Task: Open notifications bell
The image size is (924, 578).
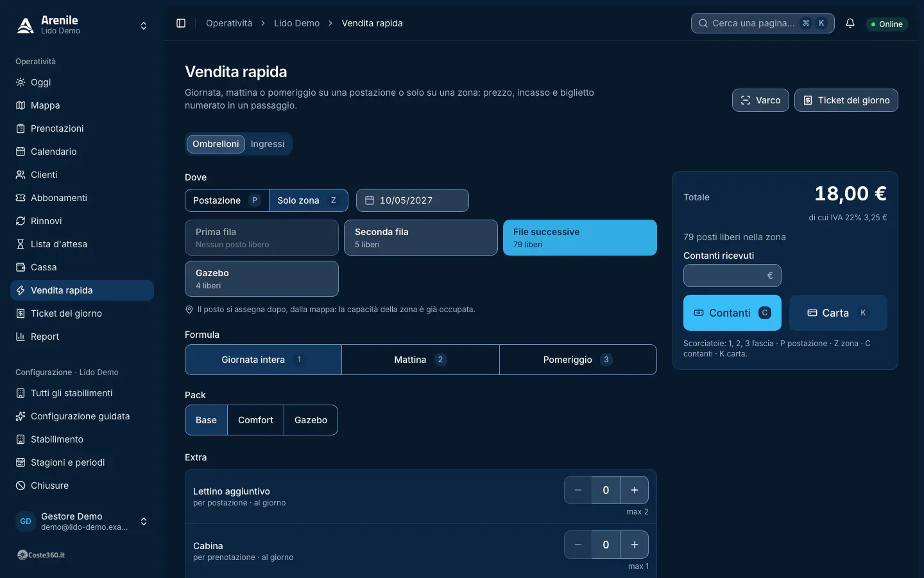Action: pos(850,23)
